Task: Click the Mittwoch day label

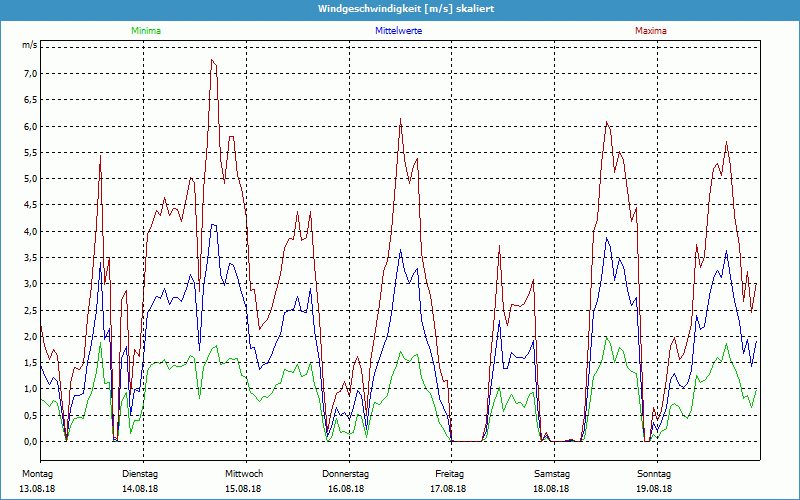Action: tap(244, 474)
